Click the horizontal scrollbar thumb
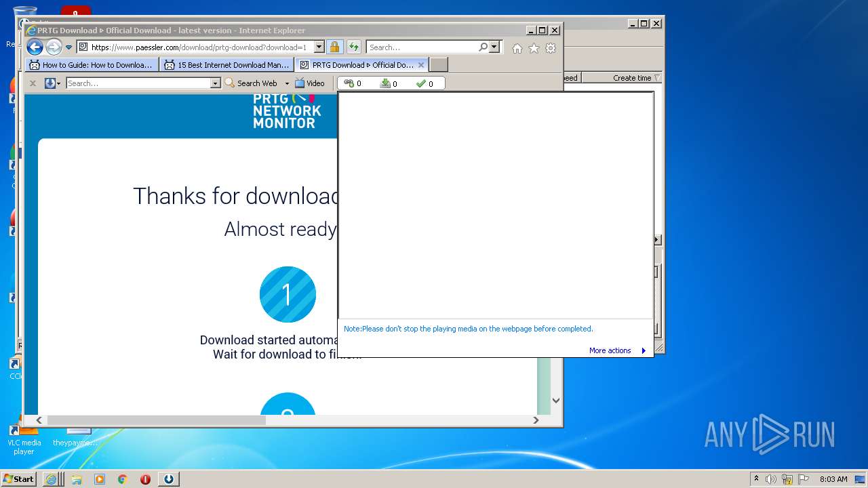This screenshot has height=488, width=868. [x=156, y=420]
